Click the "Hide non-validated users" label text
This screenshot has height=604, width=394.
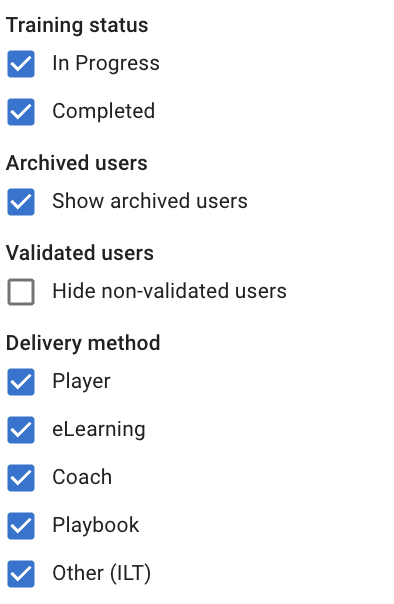coord(169,291)
